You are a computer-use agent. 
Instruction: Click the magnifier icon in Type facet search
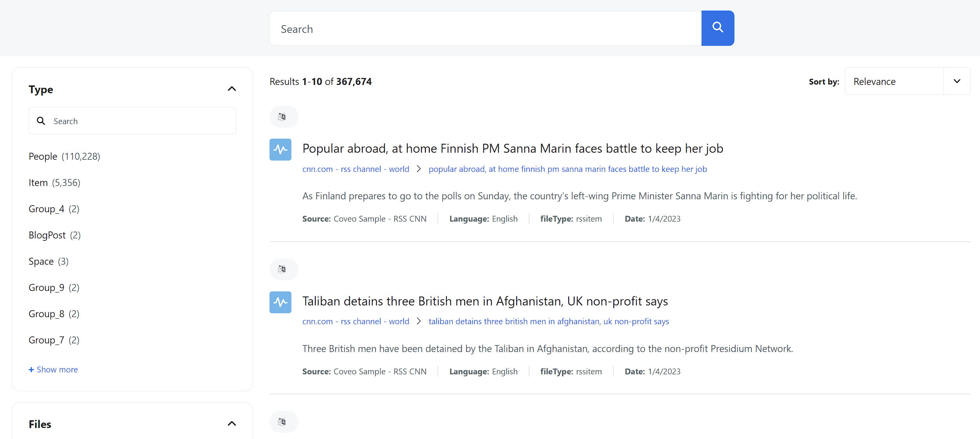tap(41, 121)
